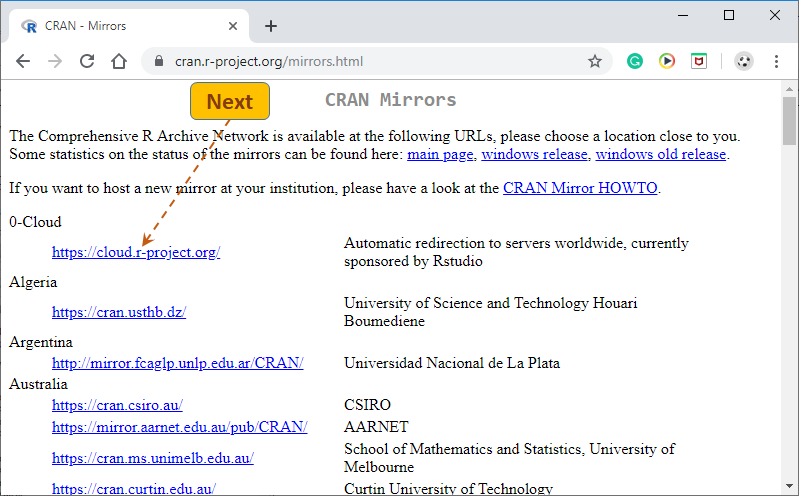Image resolution: width=799 pixels, height=496 pixels.
Task: Click the Australia country label
Action: click(x=38, y=384)
